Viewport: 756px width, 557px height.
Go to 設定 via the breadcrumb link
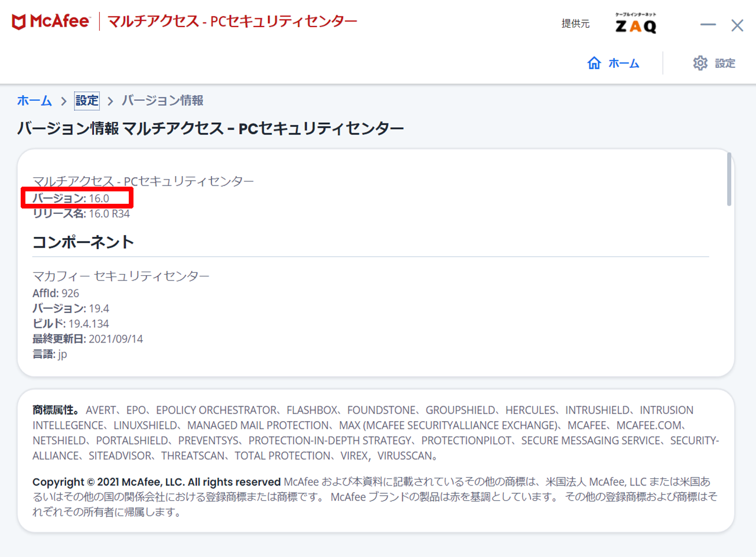(x=87, y=100)
